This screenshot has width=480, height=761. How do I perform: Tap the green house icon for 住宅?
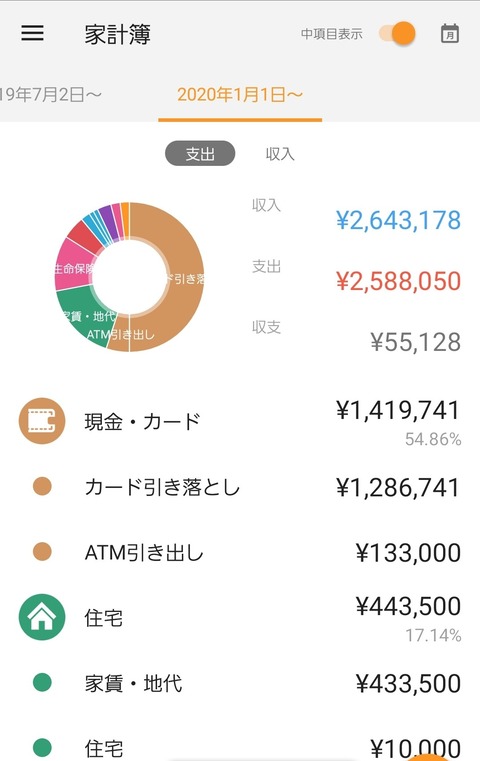pyautogui.click(x=42, y=617)
